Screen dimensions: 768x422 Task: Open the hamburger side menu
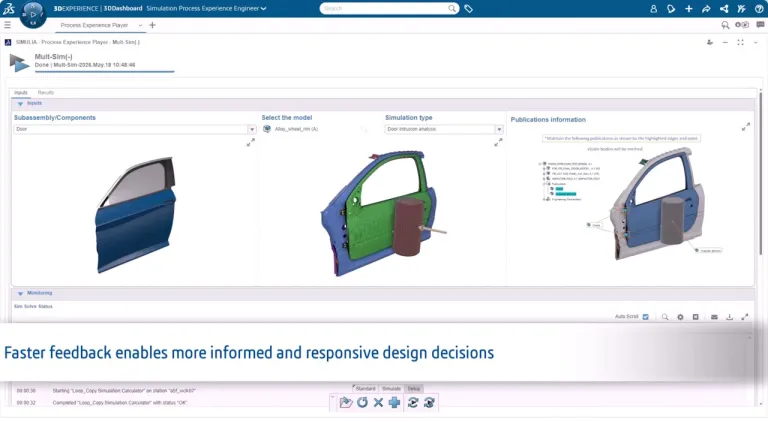pos(7,25)
